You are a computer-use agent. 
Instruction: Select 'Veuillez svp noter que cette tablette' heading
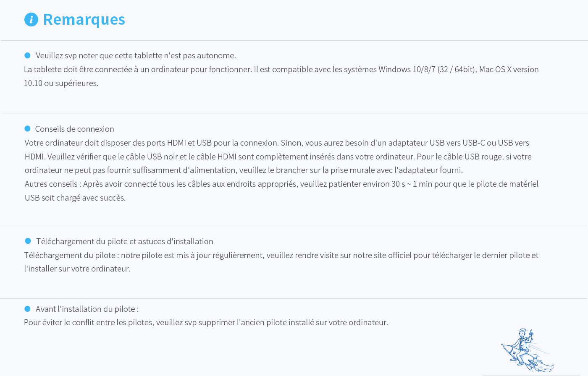tap(136, 55)
